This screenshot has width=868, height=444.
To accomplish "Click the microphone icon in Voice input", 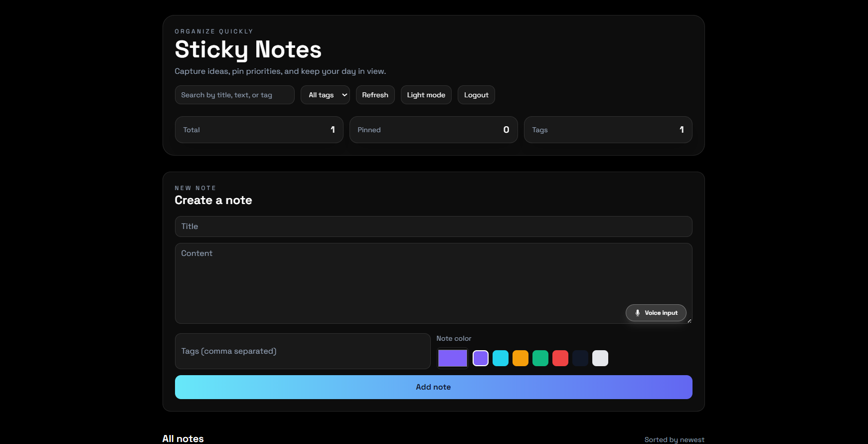I will click(637, 313).
